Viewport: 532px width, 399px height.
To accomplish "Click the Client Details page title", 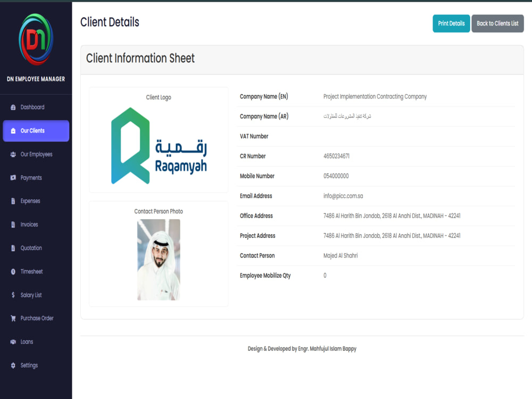I will (110, 22).
